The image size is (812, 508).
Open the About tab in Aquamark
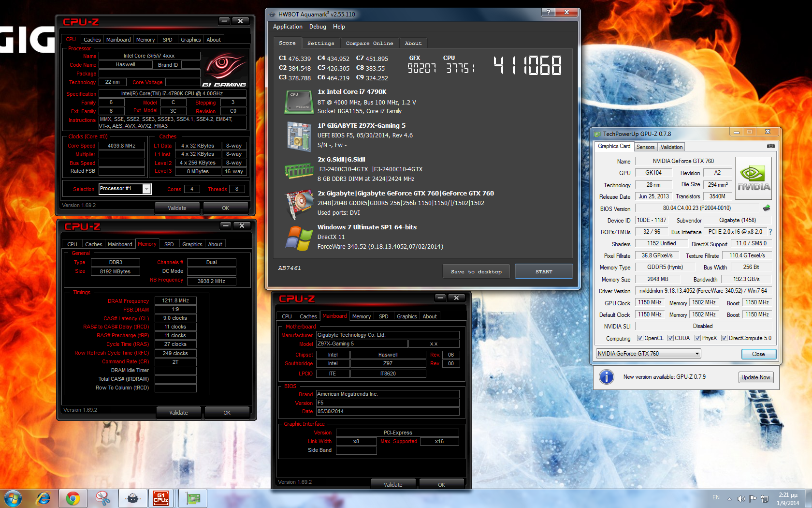413,43
